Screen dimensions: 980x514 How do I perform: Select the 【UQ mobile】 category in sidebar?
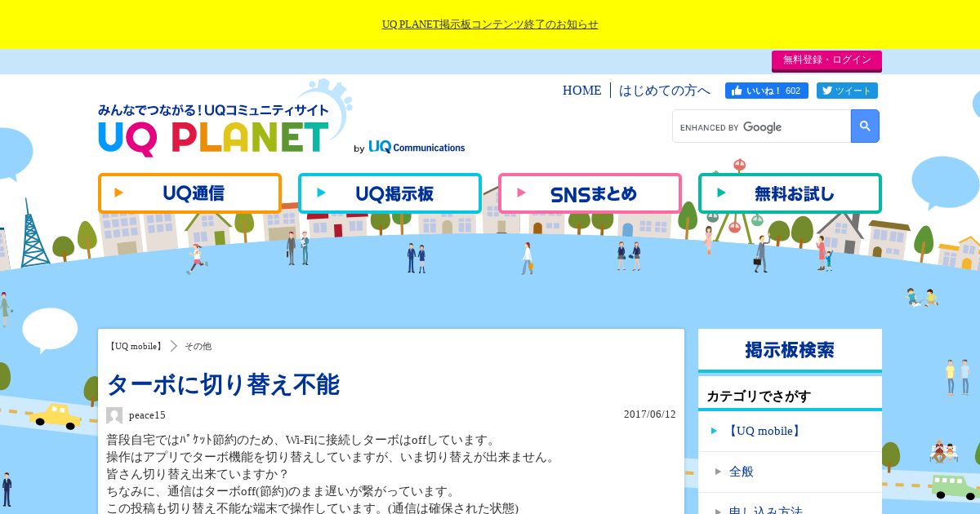point(790,431)
